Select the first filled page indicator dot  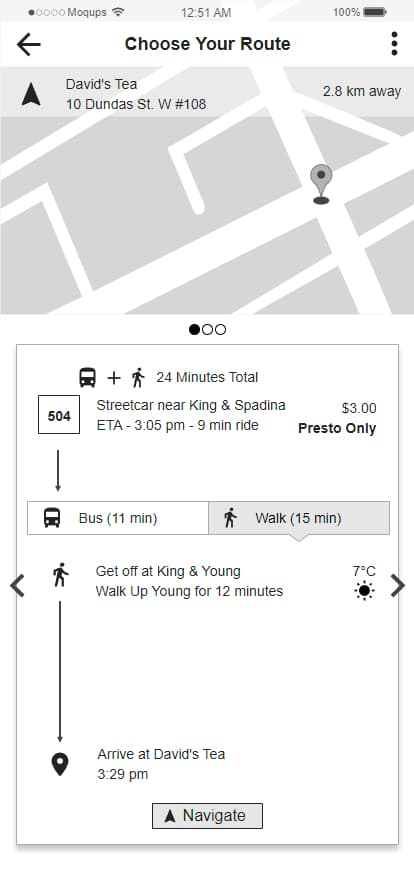[x=194, y=329]
